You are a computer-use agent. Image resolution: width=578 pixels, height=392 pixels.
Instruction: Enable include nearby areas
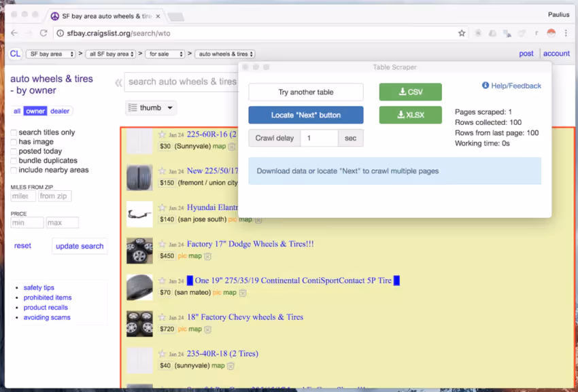point(13,170)
